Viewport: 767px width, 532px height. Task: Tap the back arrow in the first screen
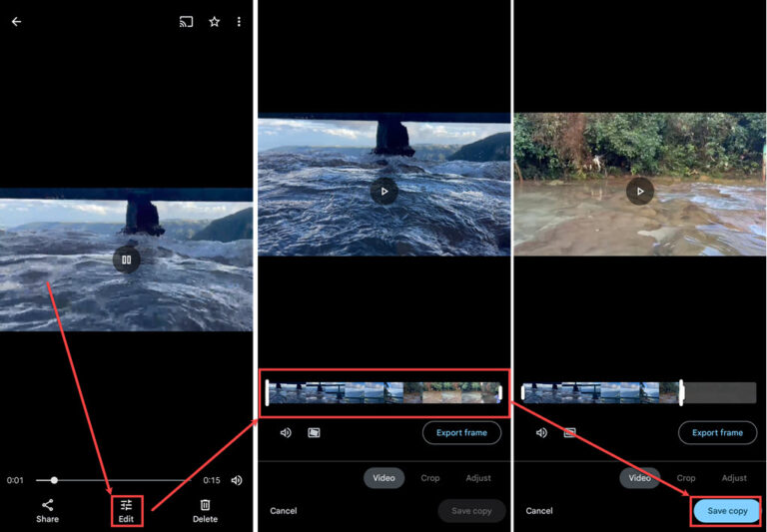[17, 22]
